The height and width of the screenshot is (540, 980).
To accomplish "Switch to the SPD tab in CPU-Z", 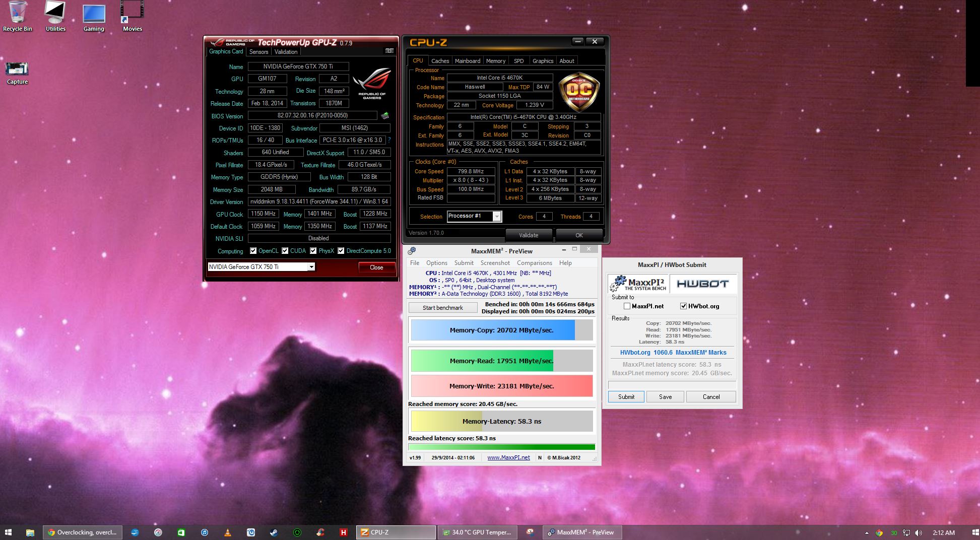I will pos(518,61).
